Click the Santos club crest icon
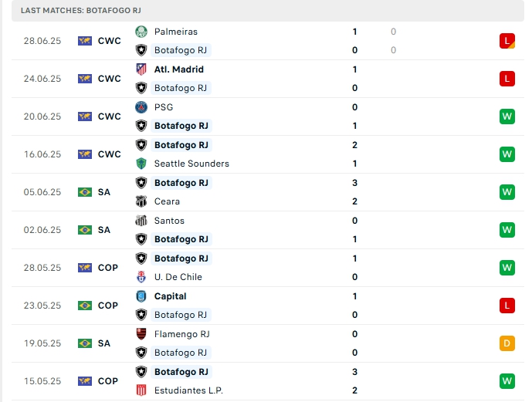The width and height of the screenshot is (532, 402). 141,221
